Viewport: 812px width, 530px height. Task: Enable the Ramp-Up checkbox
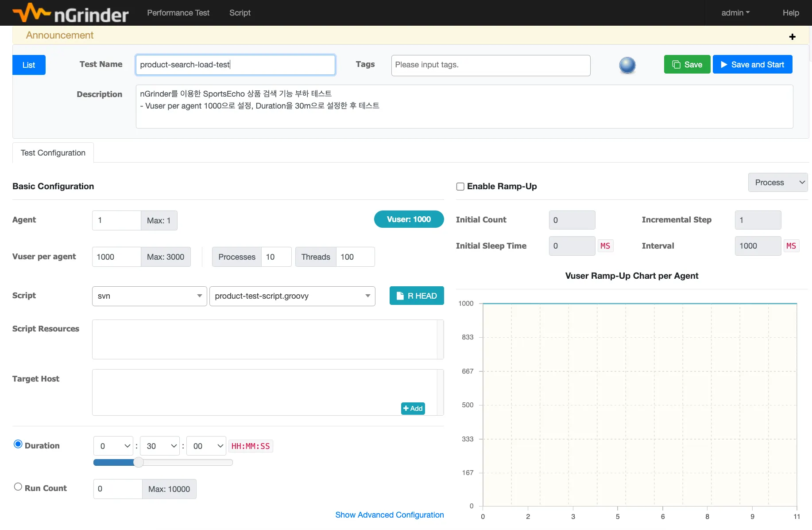tap(460, 187)
